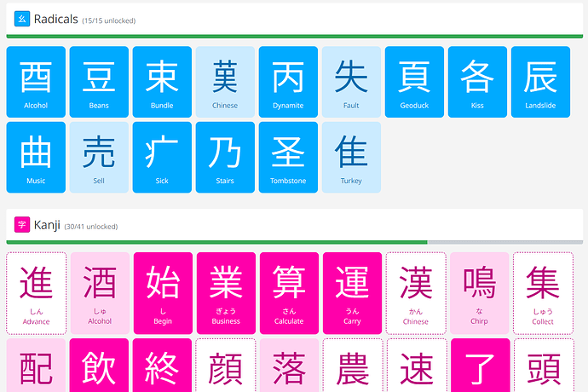Open the 落 kanji card
Viewport: 588px width, 392px height.
[289, 365]
